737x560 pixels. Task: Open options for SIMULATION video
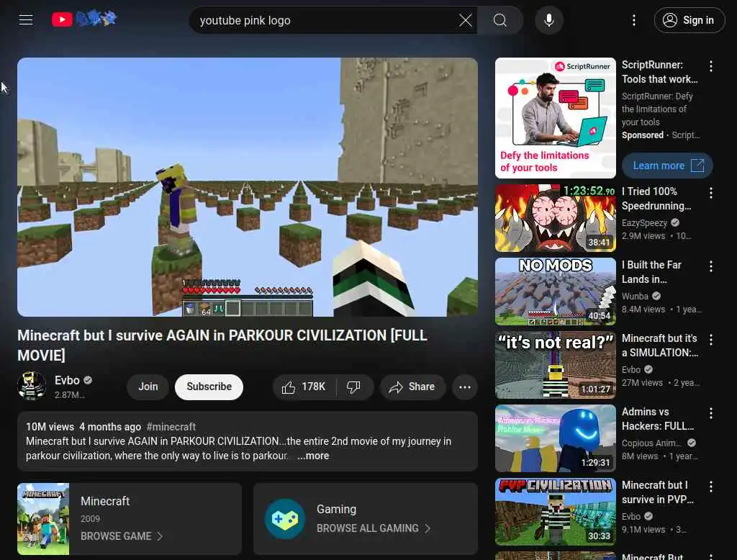pos(710,340)
